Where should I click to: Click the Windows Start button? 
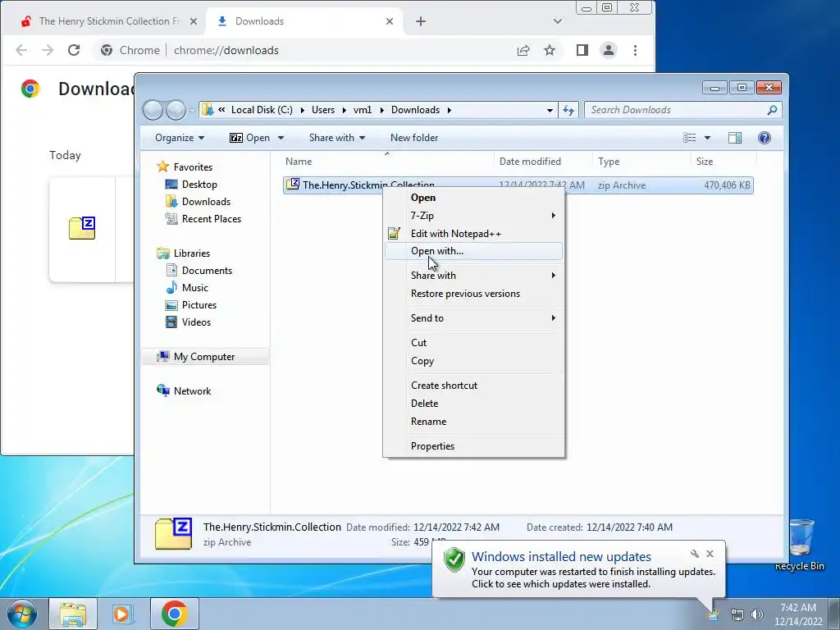tap(21, 614)
